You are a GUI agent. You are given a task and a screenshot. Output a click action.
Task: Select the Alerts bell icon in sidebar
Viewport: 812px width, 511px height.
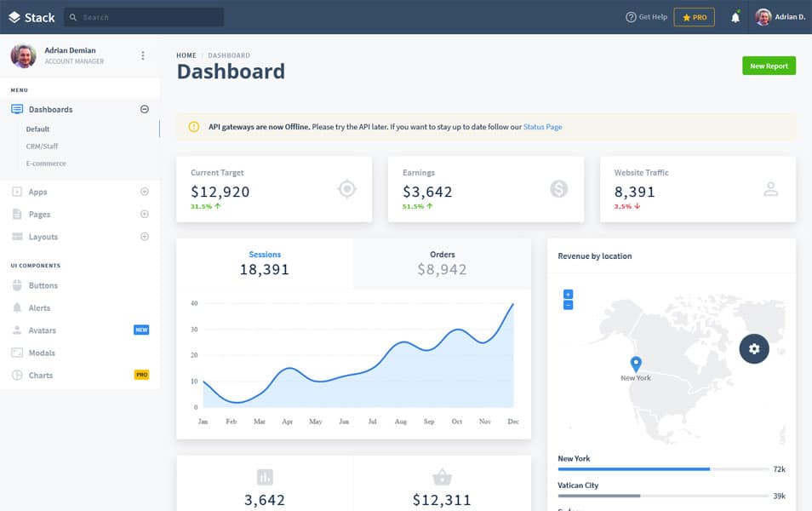click(x=17, y=307)
